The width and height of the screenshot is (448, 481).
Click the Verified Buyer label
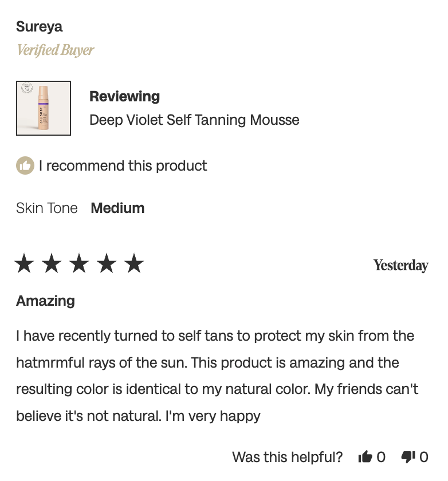tap(55, 50)
